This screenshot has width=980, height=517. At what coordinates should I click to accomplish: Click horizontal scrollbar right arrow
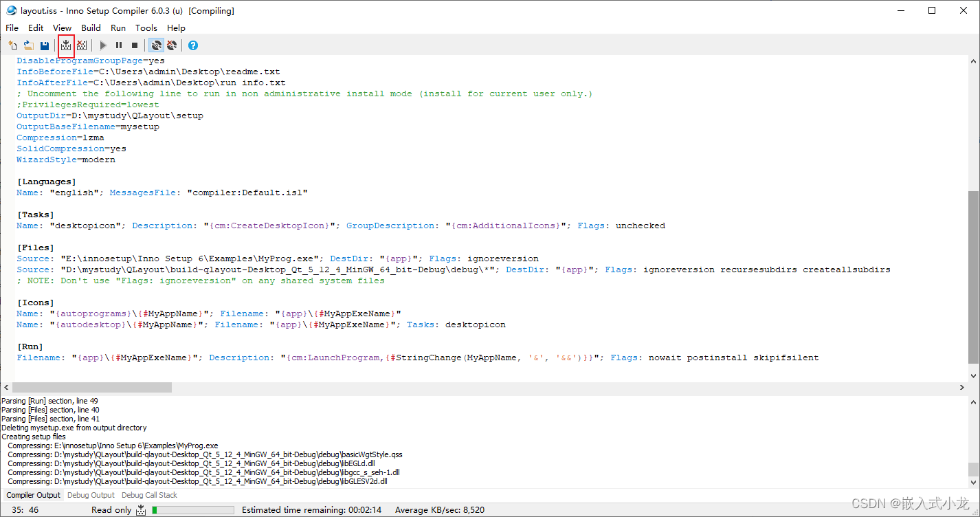tap(962, 387)
